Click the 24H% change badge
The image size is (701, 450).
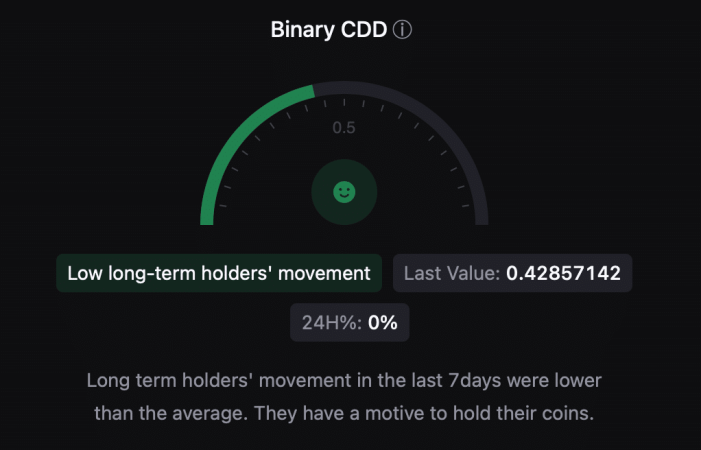pyautogui.click(x=350, y=322)
